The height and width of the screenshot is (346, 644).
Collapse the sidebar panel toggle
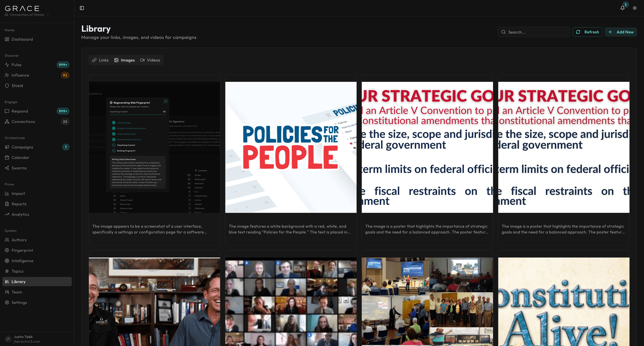[x=82, y=8]
